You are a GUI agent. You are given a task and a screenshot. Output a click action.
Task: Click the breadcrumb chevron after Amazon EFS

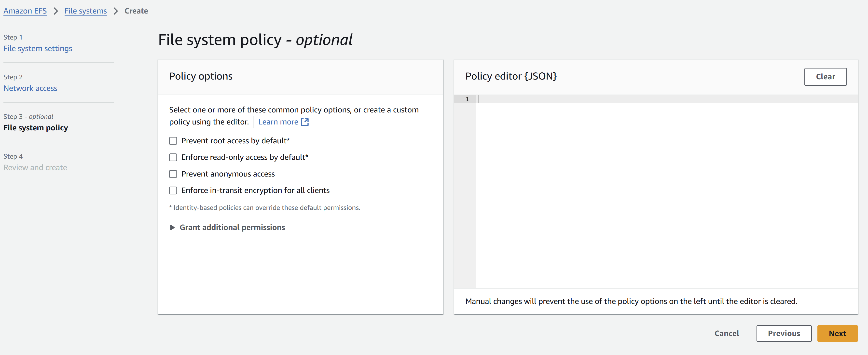[56, 11]
